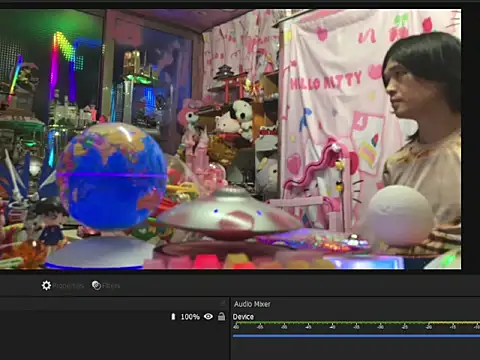Click the battery status icon
This screenshot has width=480, height=360.
click(173, 317)
